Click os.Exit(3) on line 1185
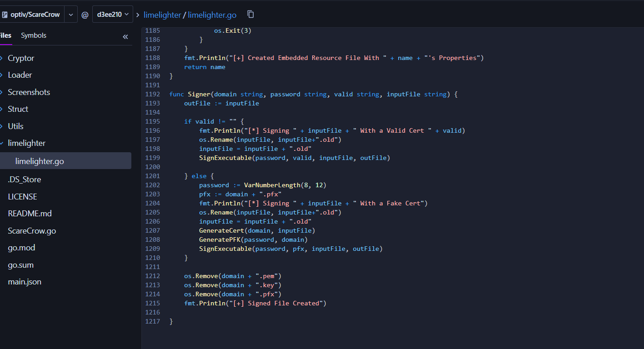This screenshot has width=644, height=349. point(233,30)
